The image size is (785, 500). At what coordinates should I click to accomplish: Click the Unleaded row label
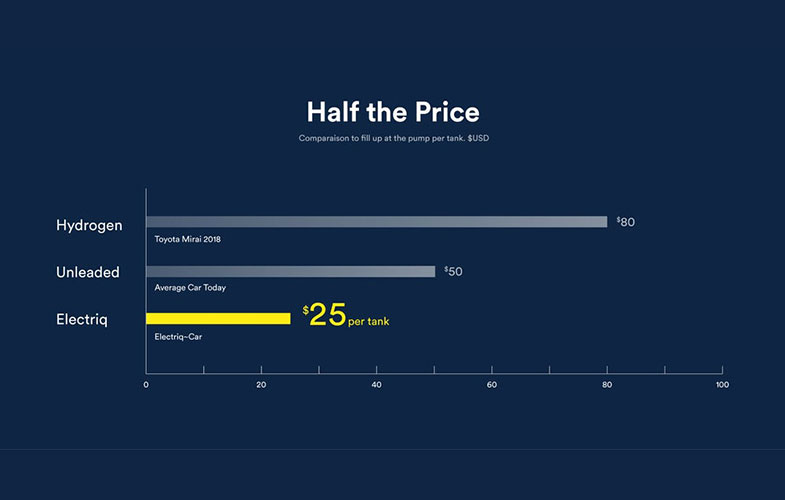[x=88, y=272]
